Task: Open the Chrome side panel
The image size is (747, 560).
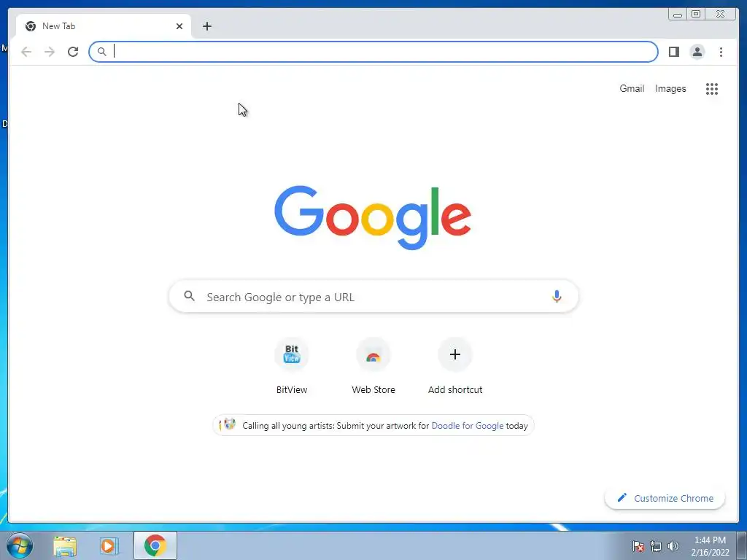Action: pyautogui.click(x=673, y=52)
